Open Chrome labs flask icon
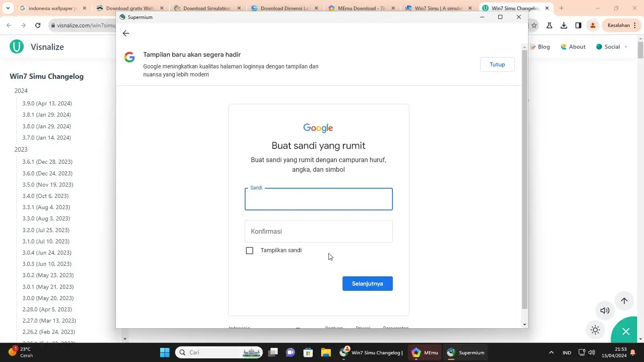Viewport: 644px width, 362px height. click(549, 25)
